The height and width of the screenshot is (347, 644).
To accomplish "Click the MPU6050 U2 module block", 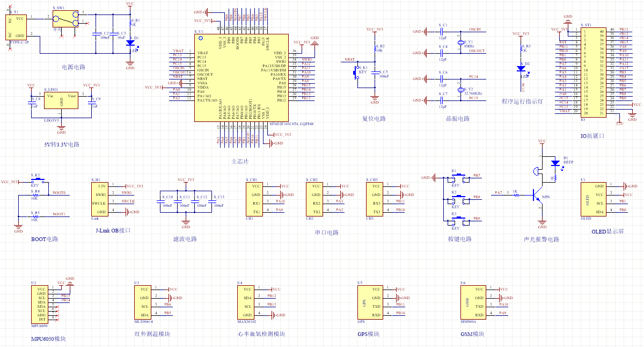I will pos(40,306).
